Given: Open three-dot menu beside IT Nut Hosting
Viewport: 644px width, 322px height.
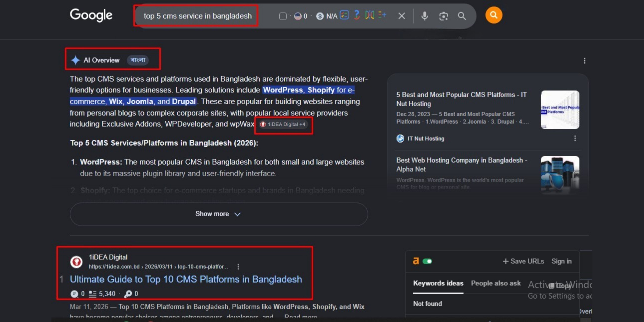Looking at the screenshot, I should [575, 138].
